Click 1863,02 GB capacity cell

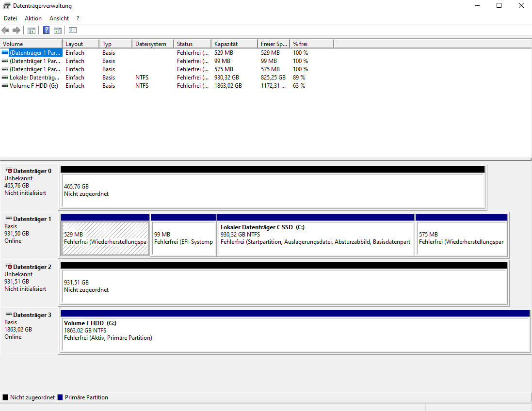pyautogui.click(x=228, y=86)
